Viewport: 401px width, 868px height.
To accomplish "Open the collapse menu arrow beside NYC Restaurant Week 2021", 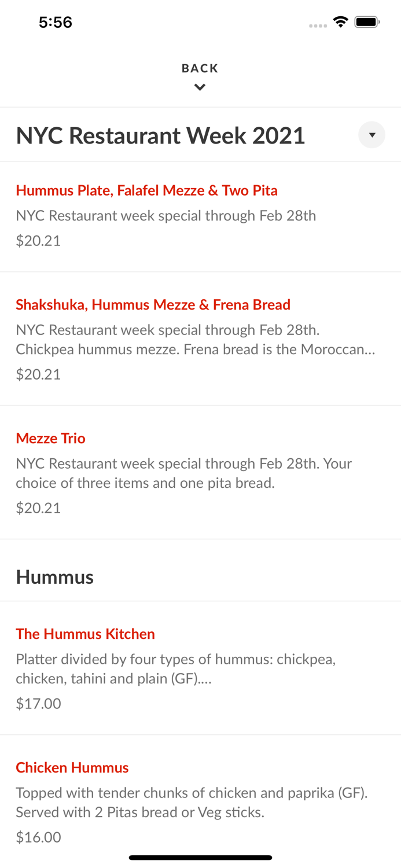I will pos(372,135).
